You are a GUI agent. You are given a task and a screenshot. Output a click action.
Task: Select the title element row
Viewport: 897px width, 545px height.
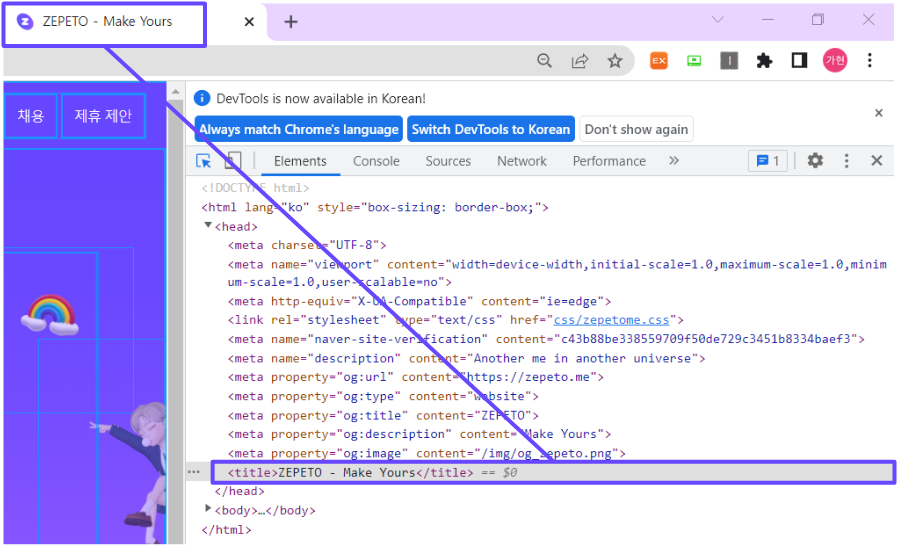pos(553,472)
